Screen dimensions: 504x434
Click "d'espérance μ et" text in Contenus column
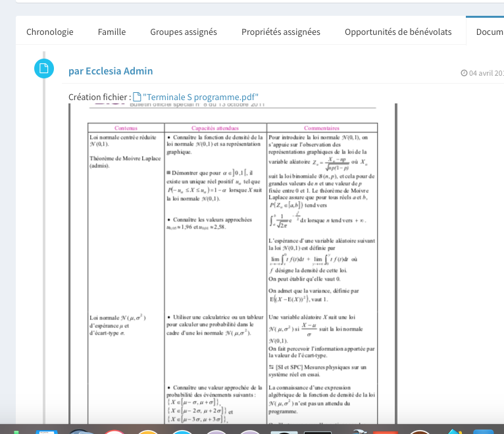point(109,325)
